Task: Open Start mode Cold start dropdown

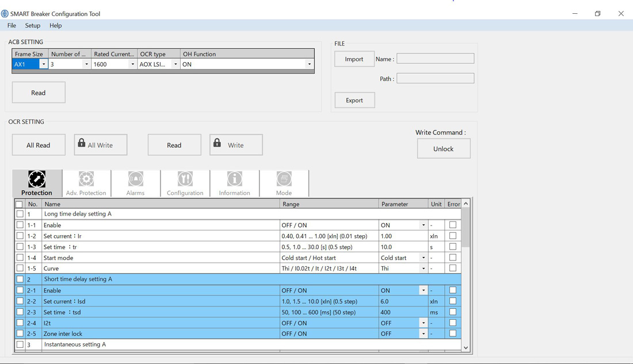Action: (x=424, y=258)
